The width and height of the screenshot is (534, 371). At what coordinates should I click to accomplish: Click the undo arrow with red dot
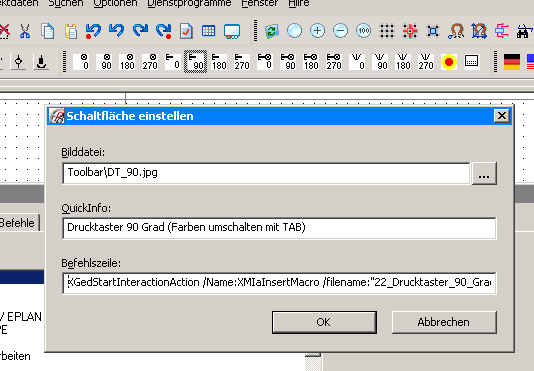pos(93,31)
